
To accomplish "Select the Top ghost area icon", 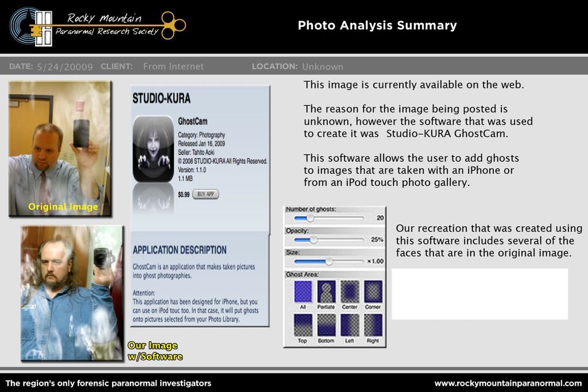I will [303, 325].
